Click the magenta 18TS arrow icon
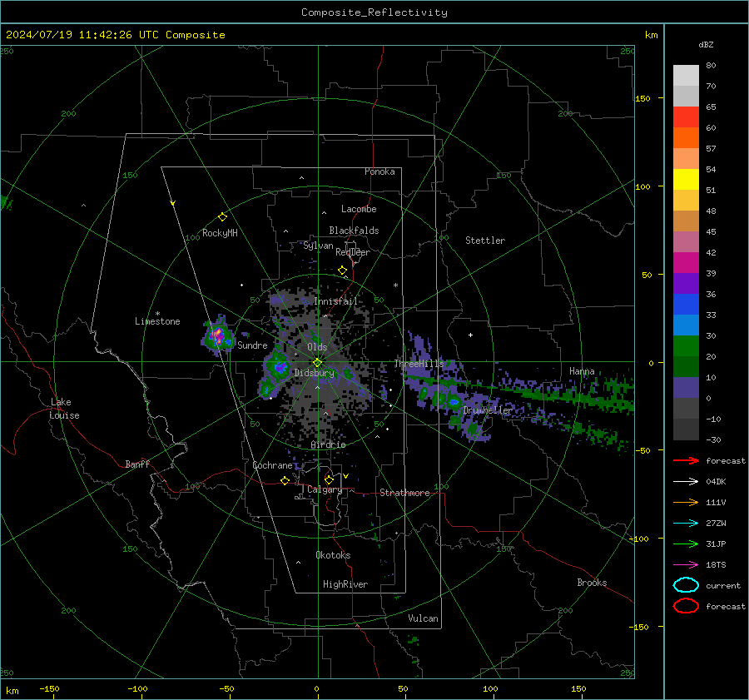This screenshot has height=700, width=749. (x=686, y=565)
